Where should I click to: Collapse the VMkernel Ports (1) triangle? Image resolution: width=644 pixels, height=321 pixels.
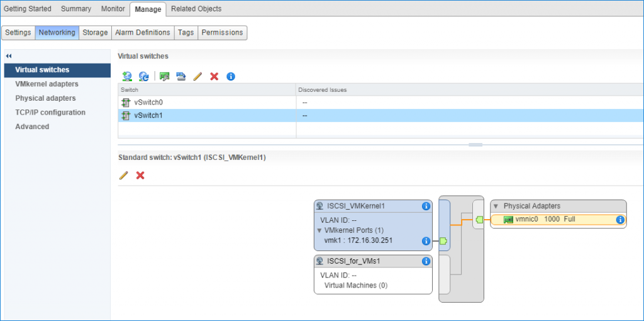point(320,230)
